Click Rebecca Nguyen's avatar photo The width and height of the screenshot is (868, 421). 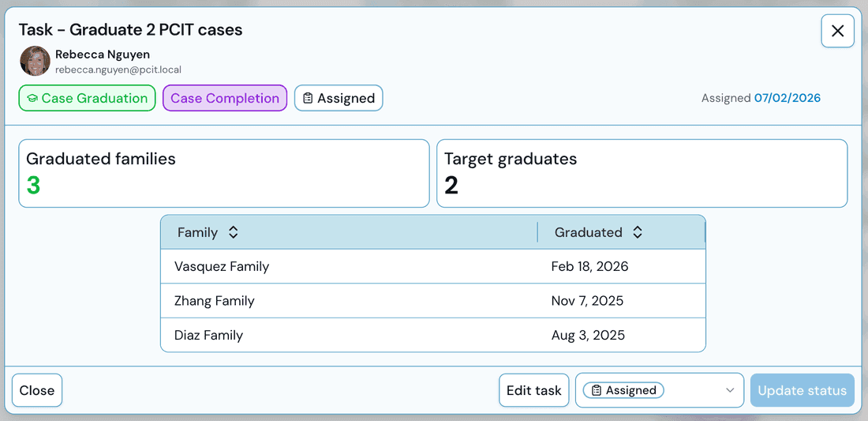[x=36, y=61]
